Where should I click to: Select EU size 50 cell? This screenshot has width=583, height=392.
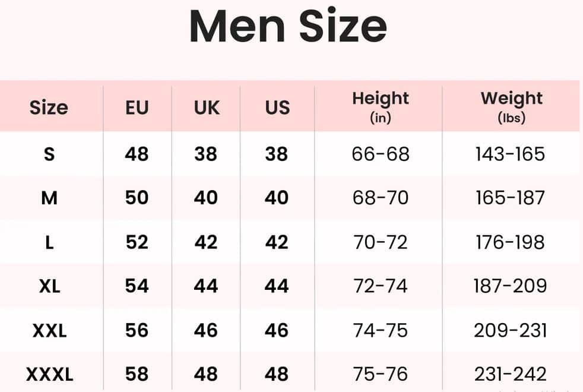(137, 198)
